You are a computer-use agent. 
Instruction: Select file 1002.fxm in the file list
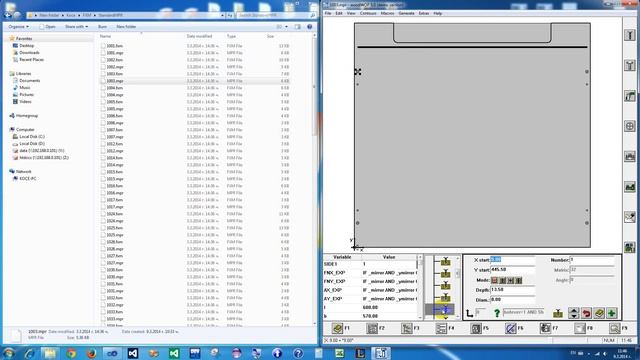coord(115,60)
